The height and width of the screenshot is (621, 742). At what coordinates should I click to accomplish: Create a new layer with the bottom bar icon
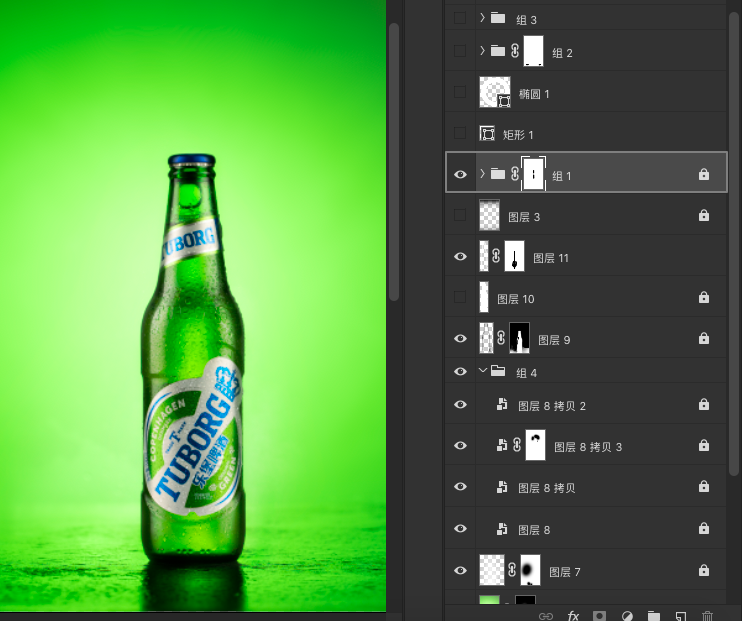click(x=681, y=616)
